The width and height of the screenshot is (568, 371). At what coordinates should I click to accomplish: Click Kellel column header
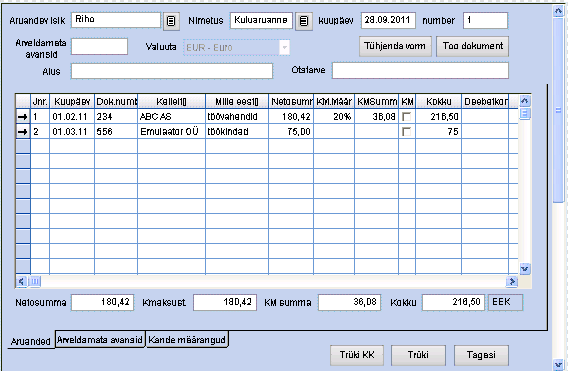click(172, 102)
